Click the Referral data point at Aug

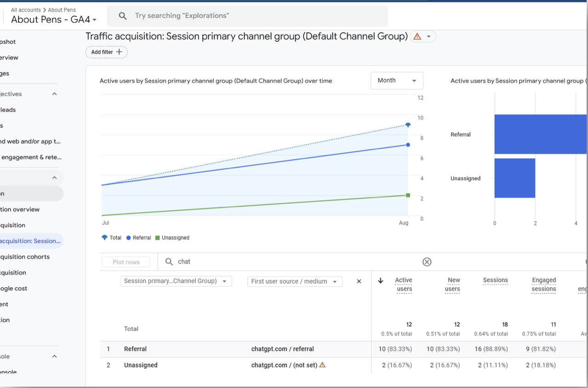click(x=408, y=145)
